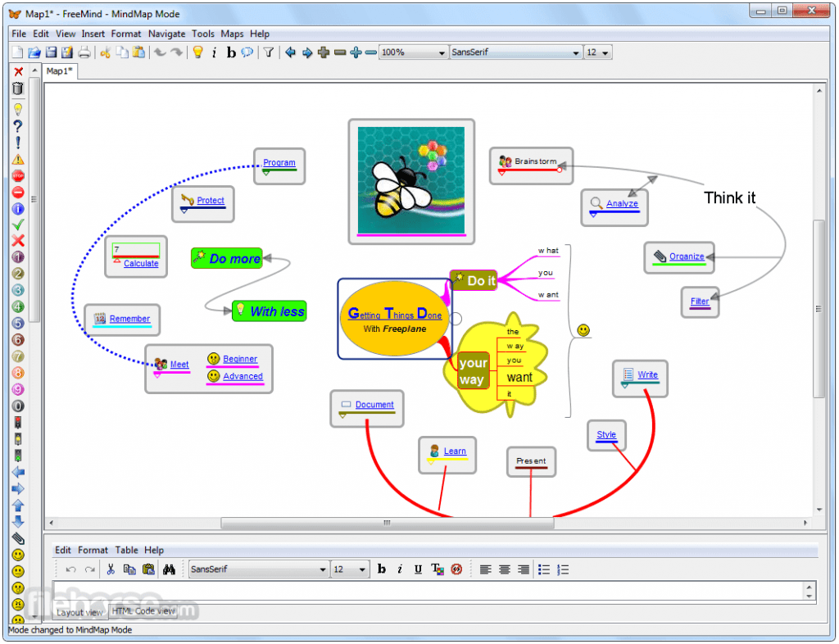Click the brown plus unfold icon
The height and width of the screenshot is (644, 839).
(x=323, y=52)
